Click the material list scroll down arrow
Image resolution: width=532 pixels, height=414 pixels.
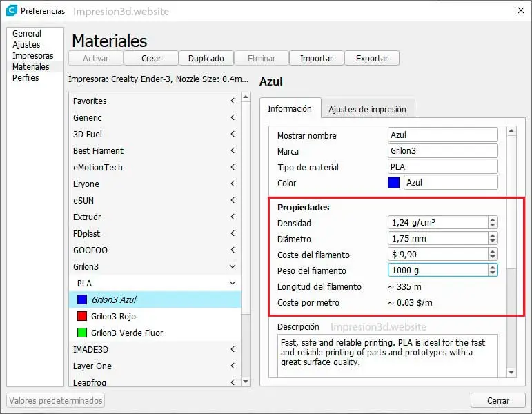pos(246,382)
